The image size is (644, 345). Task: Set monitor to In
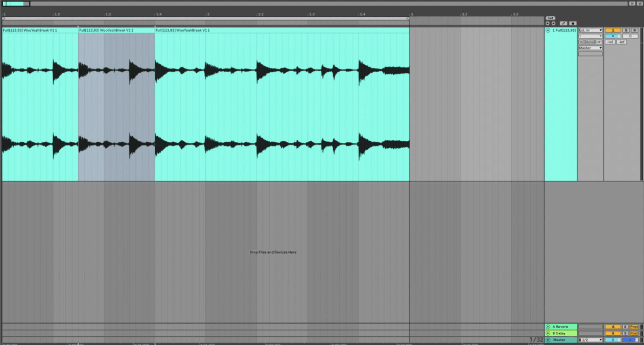581,42
